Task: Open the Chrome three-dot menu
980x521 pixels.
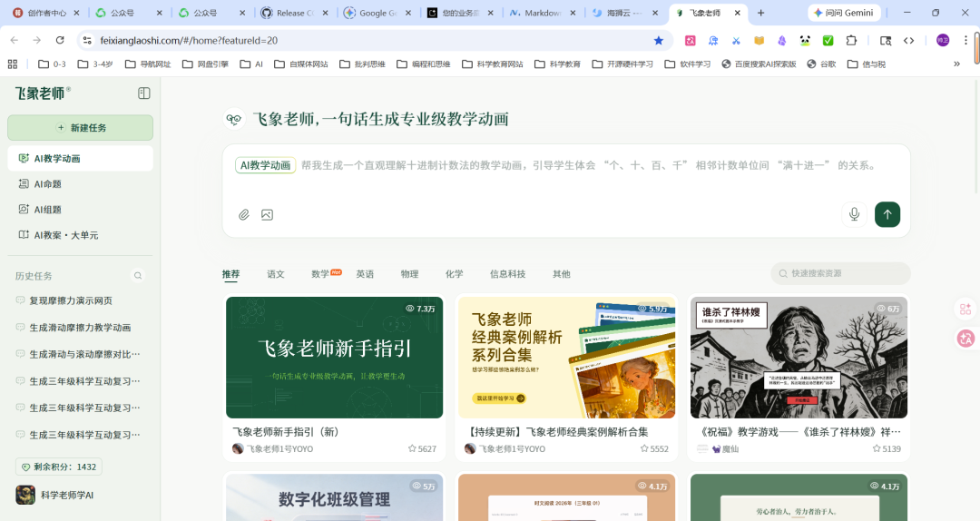Action: point(965,40)
